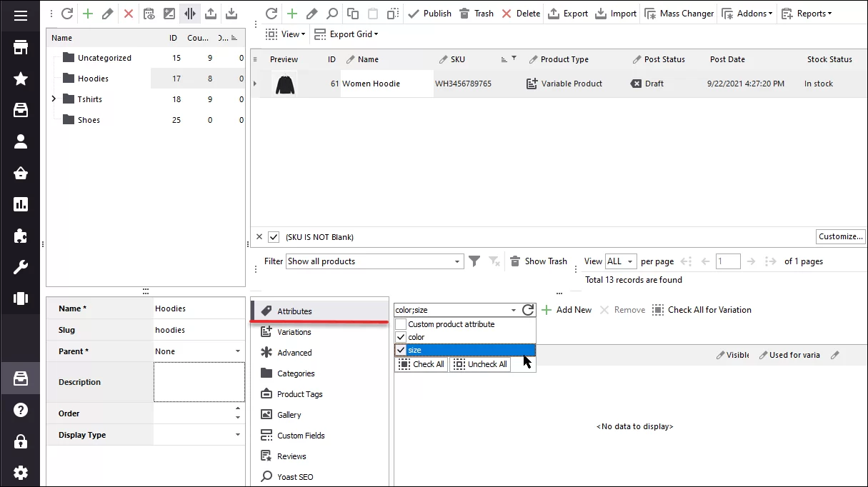The height and width of the screenshot is (487, 868).
Task: Open the Parent dropdown showing None
Action: [239, 351]
